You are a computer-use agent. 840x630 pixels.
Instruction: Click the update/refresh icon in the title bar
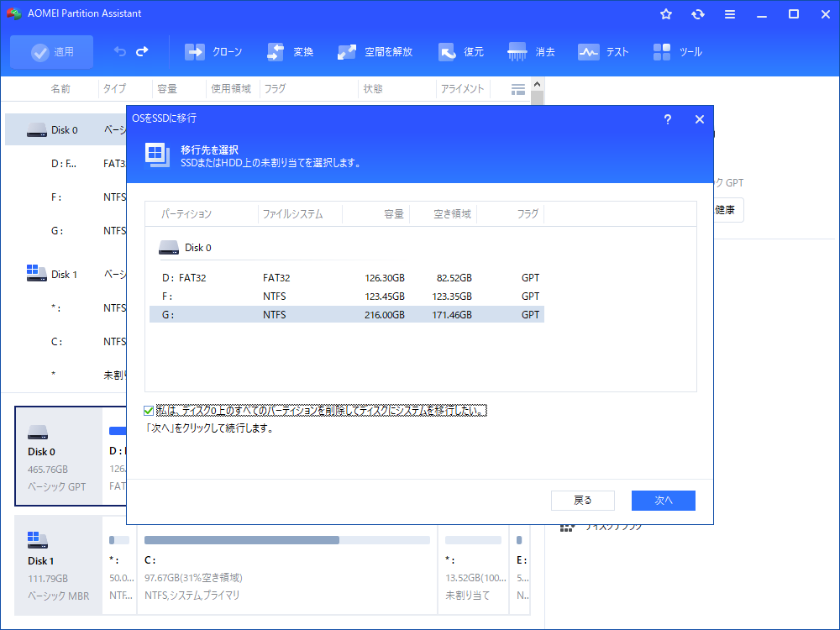pos(697,13)
